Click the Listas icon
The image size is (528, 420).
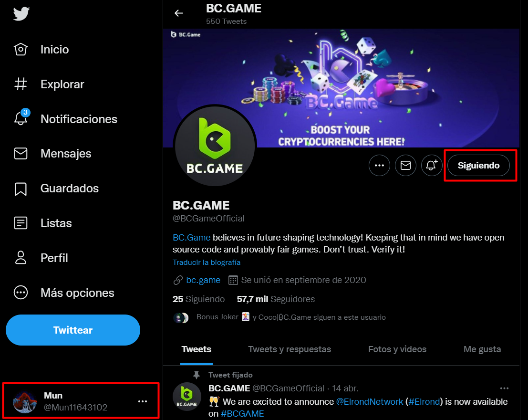pos(21,223)
